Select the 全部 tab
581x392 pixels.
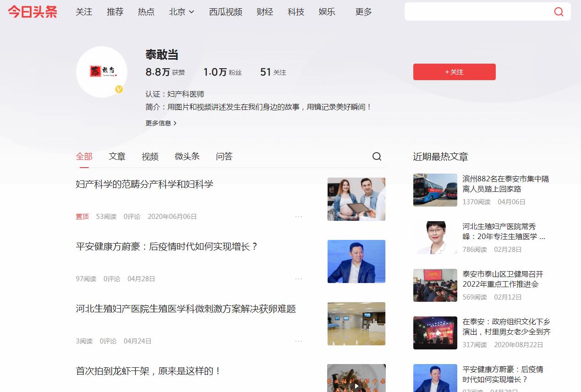84,157
